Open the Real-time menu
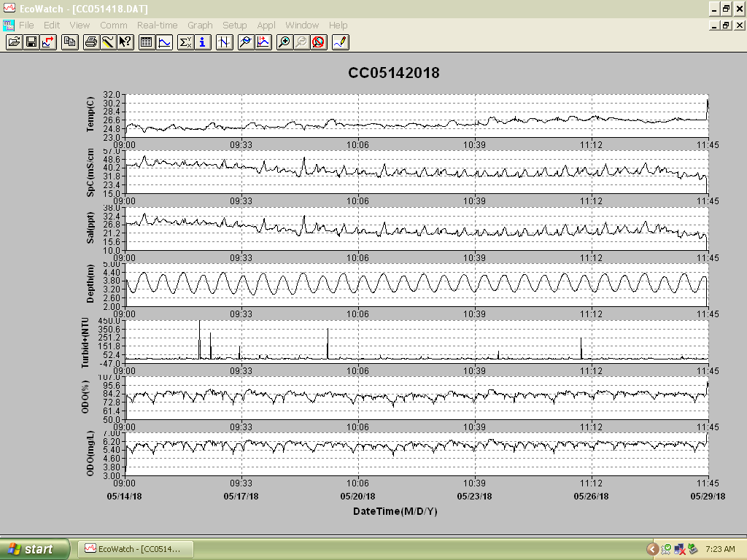The image size is (747, 560). 158,26
